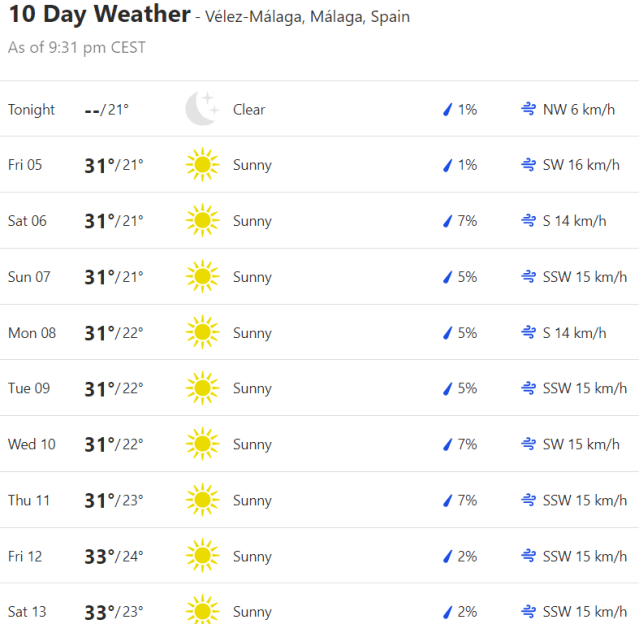Click the sun icon for Fri 05
Screen dimensions: 639x624
(x=201, y=165)
